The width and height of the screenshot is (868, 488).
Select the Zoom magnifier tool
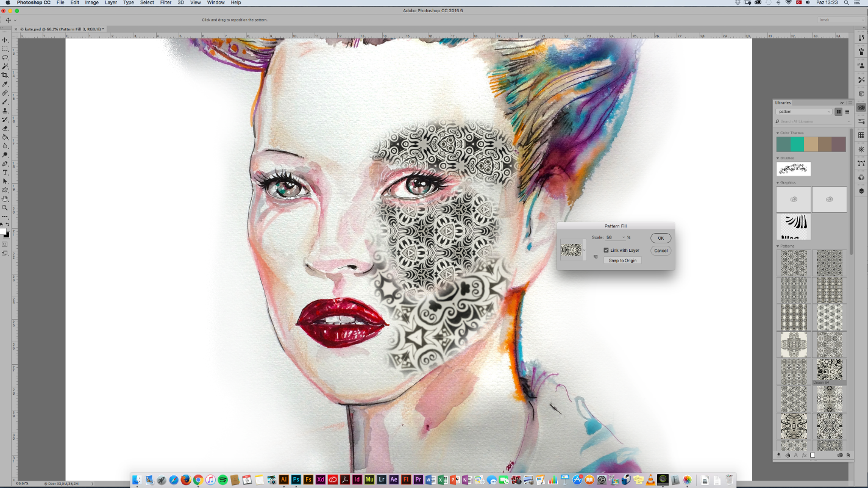click(5, 207)
